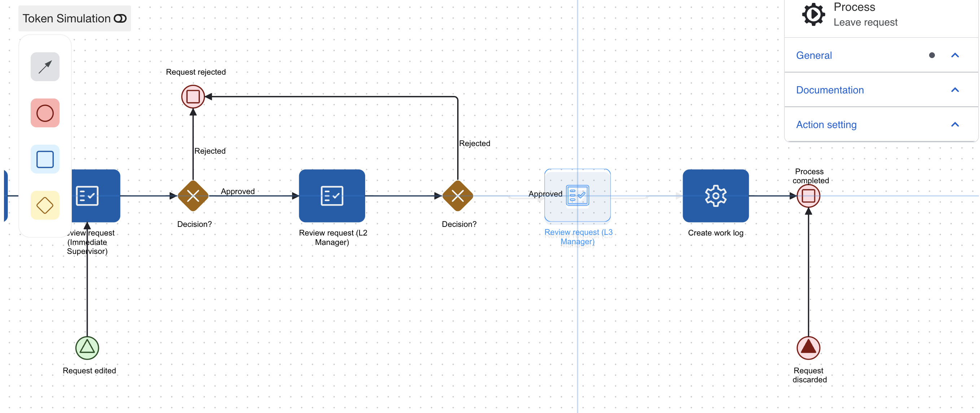Select the first Decision gateway after supervisor review
Image resolution: width=980 pixels, height=413 pixels.
[x=193, y=196]
